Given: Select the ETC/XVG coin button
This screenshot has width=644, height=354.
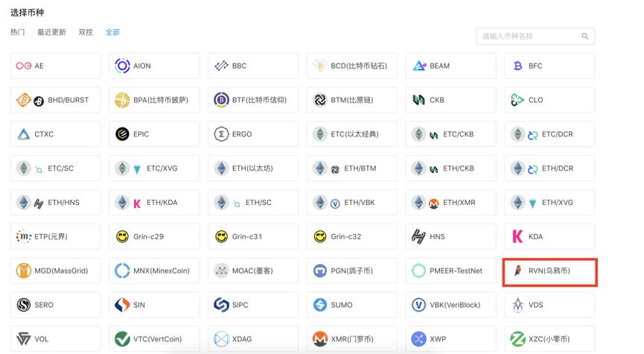Looking at the screenshot, I should pyautogui.click(x=154, y=168).
